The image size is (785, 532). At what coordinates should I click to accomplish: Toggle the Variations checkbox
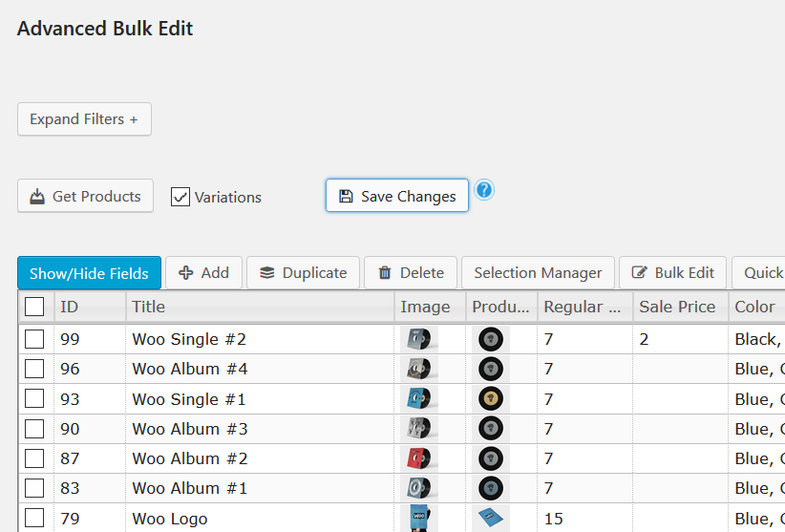pos(180,197)
